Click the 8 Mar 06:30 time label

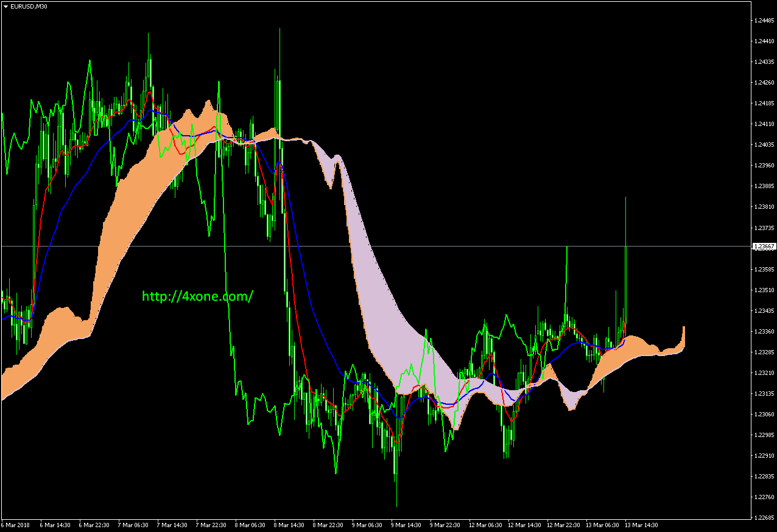point(250,525)
